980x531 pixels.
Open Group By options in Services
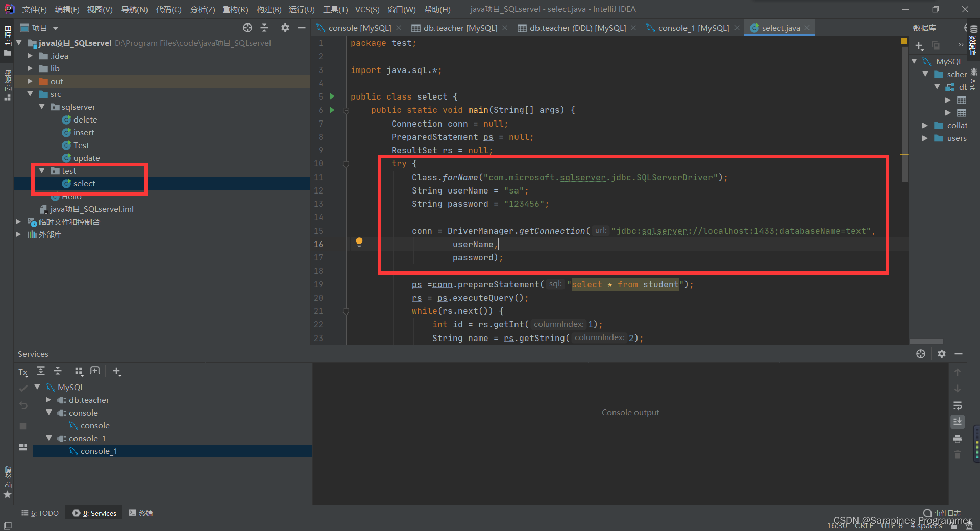click(79, 371)
